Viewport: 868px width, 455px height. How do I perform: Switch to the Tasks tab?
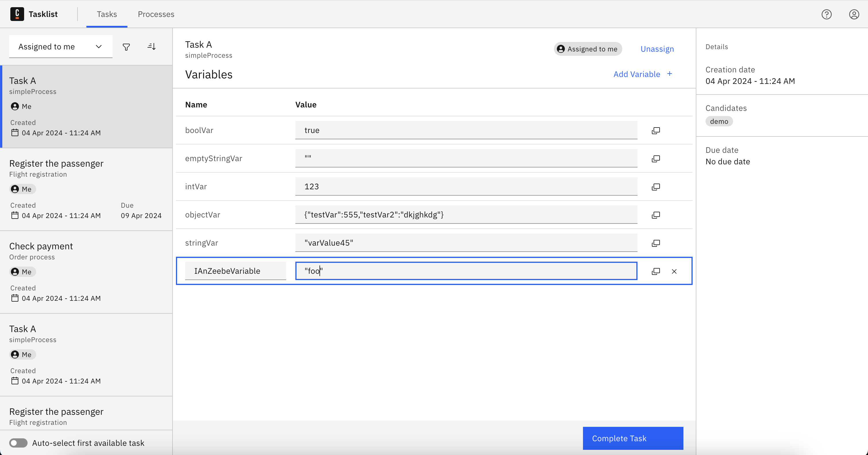[x=106, y=14]
